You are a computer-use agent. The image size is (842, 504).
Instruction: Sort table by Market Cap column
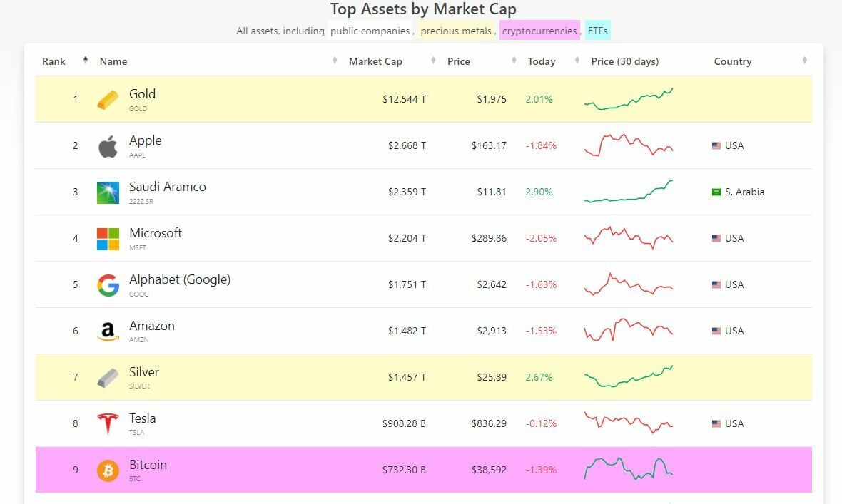[x=375, y=61]
